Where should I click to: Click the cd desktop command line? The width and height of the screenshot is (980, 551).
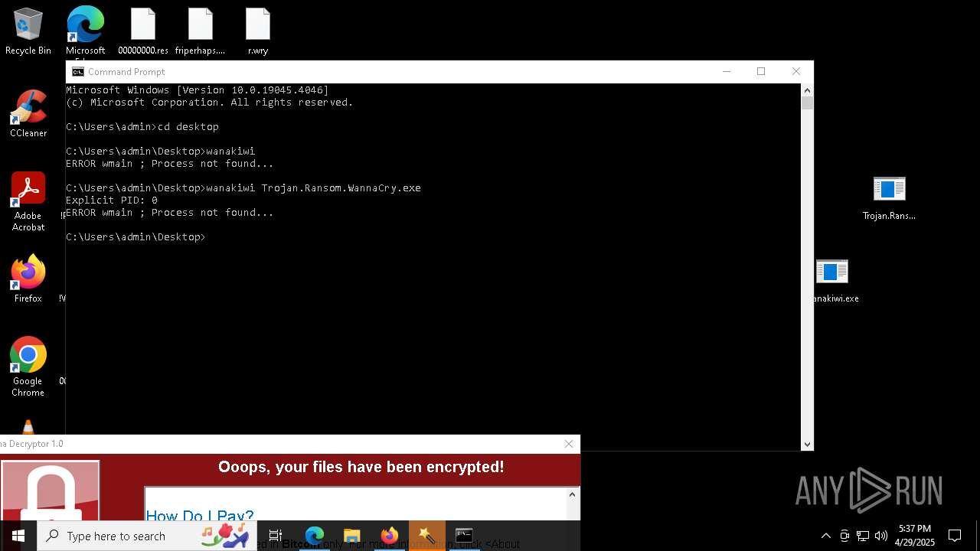pos(142,126)
